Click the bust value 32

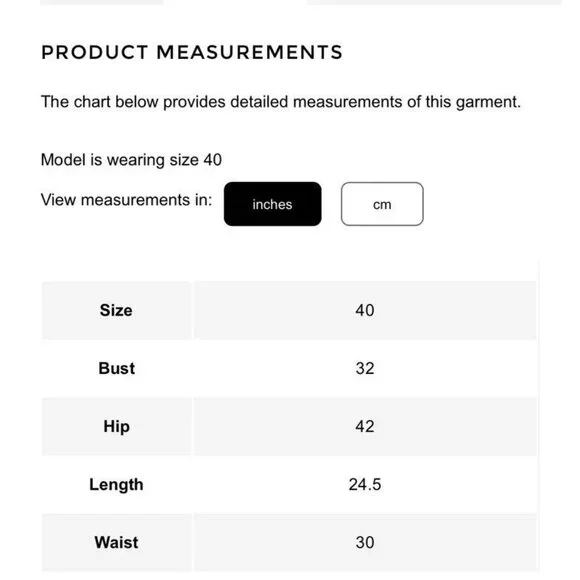pyautogui.click(x=365, y=368)
